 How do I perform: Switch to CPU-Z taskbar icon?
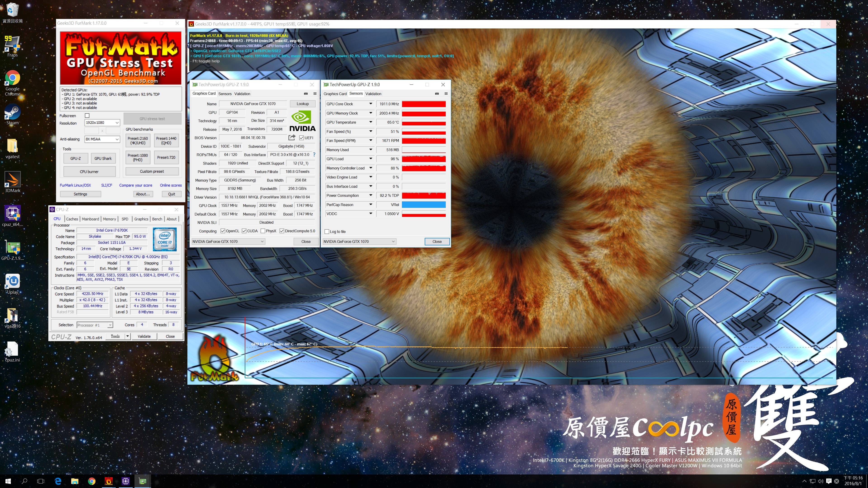[x=125, y=481]
